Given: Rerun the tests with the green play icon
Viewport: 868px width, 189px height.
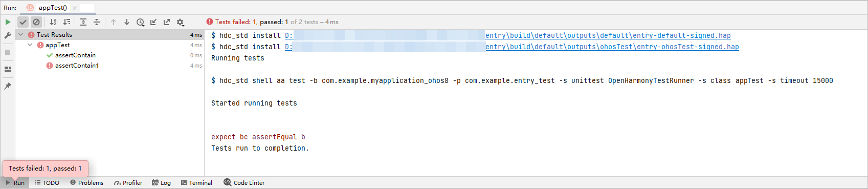Looking at the screenshot, I should tap(8, 22).
